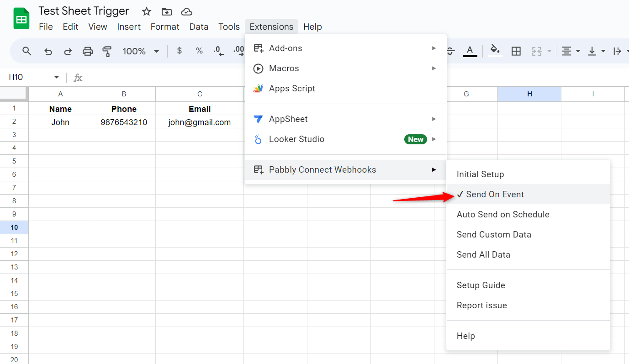Expand the Looker Studio submenu
This screenshot has width=629, height=364.
[346, 139]
